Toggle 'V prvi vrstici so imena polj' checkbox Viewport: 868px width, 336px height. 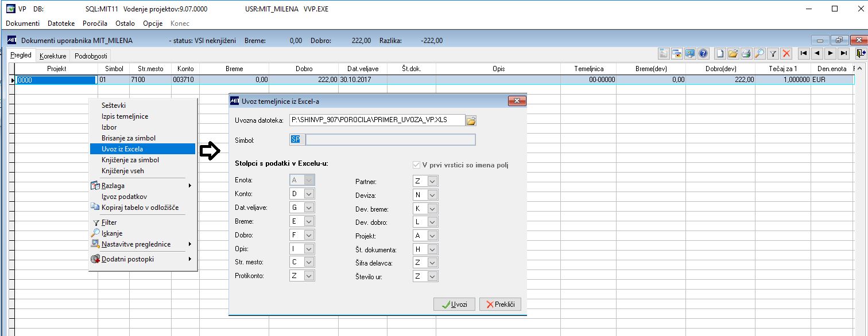click(417, 165)
